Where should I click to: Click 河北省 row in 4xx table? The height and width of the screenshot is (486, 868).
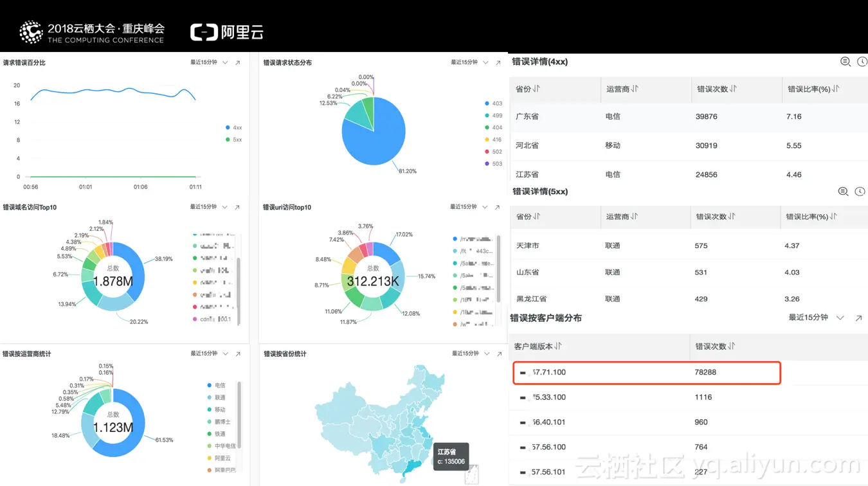689,145
